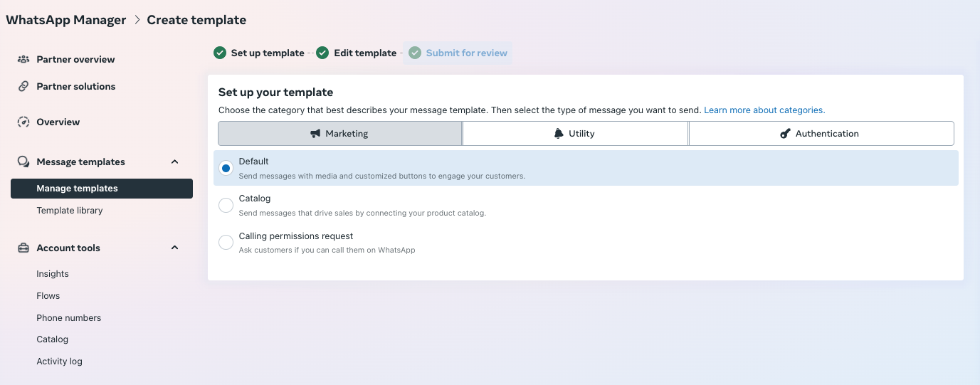980x385 pixels.
Task: Go to the Set up template step
Action: coord(259,53)
